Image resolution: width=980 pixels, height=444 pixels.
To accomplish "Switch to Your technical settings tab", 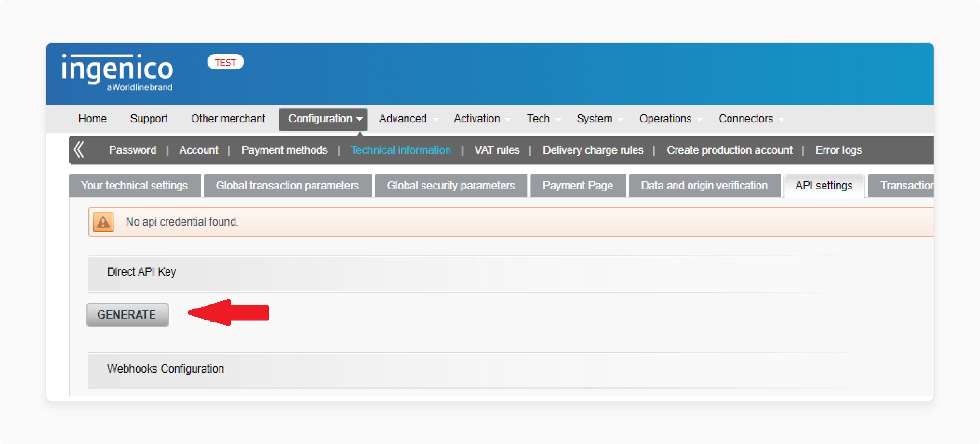I will [x=135, y=186].
